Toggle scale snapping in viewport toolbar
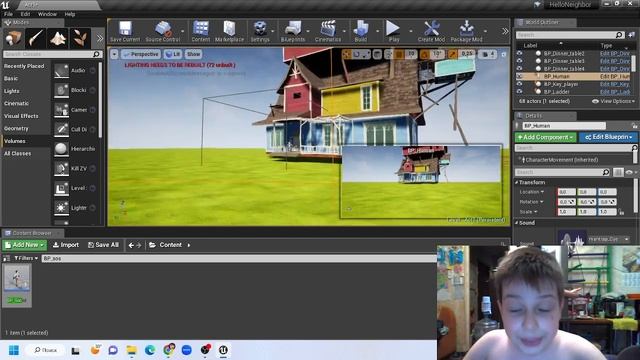Viewport: 640px width, 360px height. (x=453, y=54)
